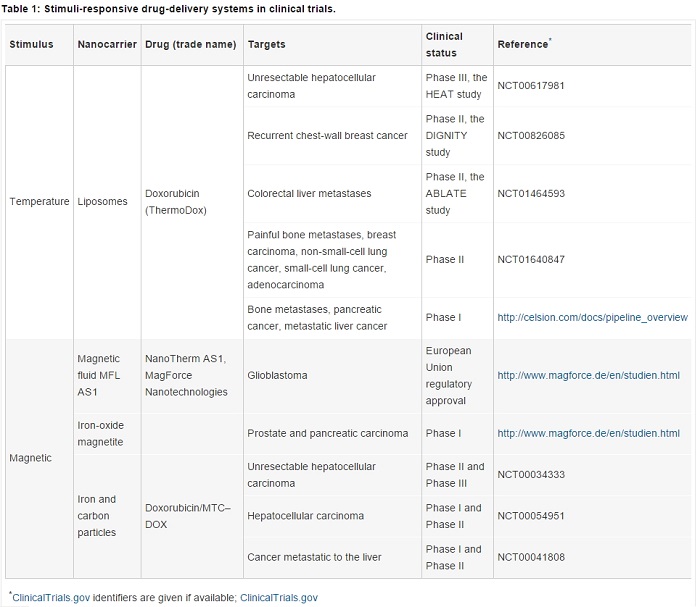Click the Nanocarrier column header

pos(106,44)
